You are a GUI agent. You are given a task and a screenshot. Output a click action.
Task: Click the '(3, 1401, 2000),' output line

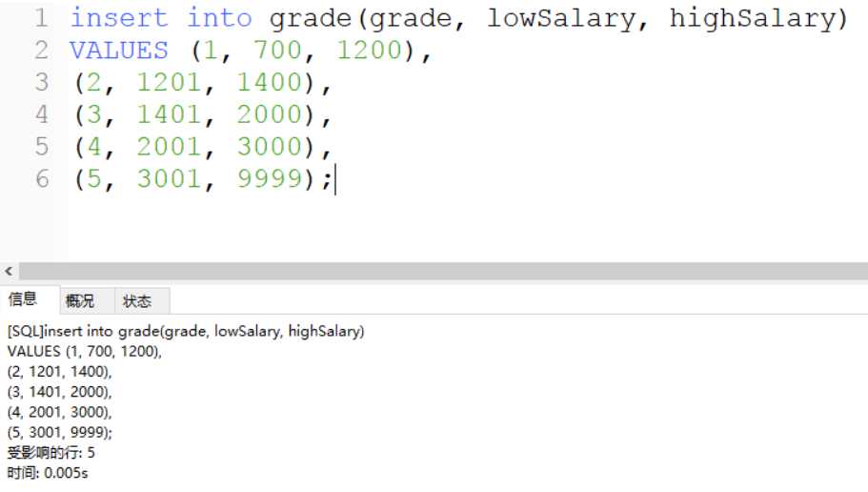tap(59, 392)
